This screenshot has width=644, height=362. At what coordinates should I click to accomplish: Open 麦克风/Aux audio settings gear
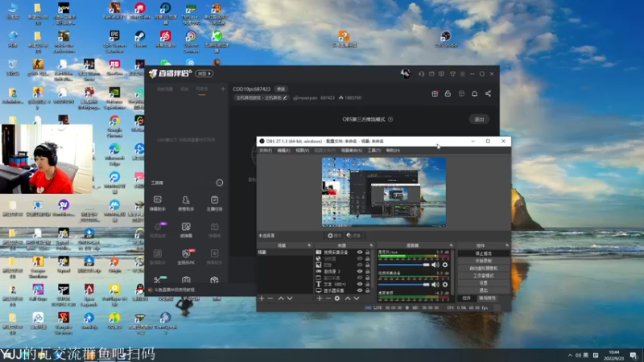click(x=445, y=265)
